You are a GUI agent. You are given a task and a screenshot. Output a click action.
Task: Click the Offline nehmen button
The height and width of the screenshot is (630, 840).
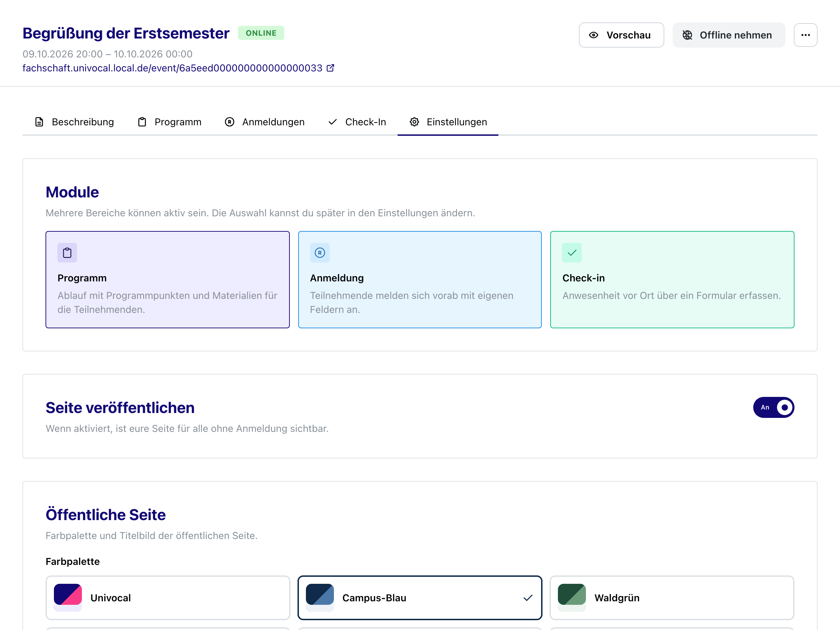coord(729,35)
